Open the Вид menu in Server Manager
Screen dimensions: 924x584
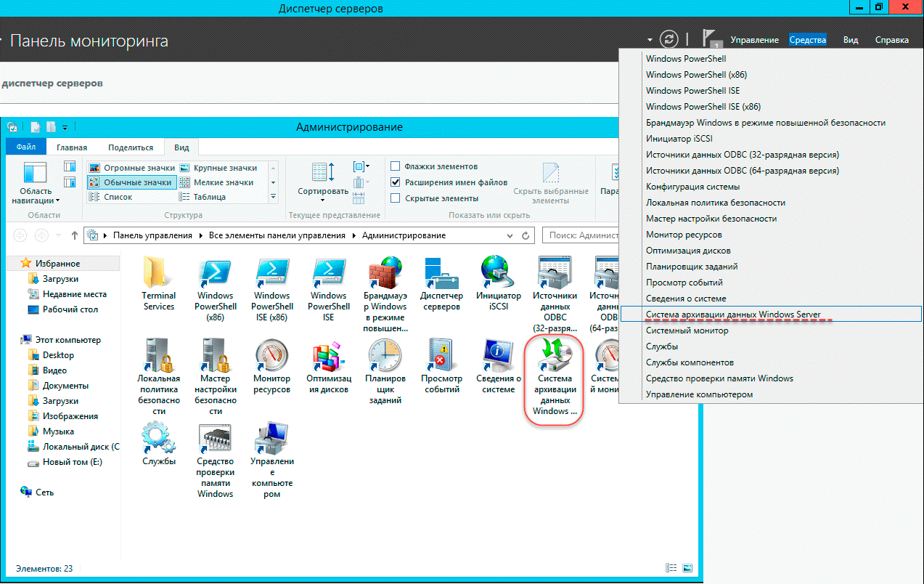tap(851, 40)
